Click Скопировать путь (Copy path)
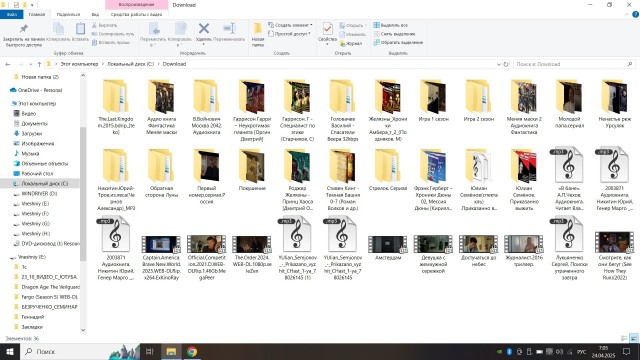640x360 pixels. tap(113, 34)
